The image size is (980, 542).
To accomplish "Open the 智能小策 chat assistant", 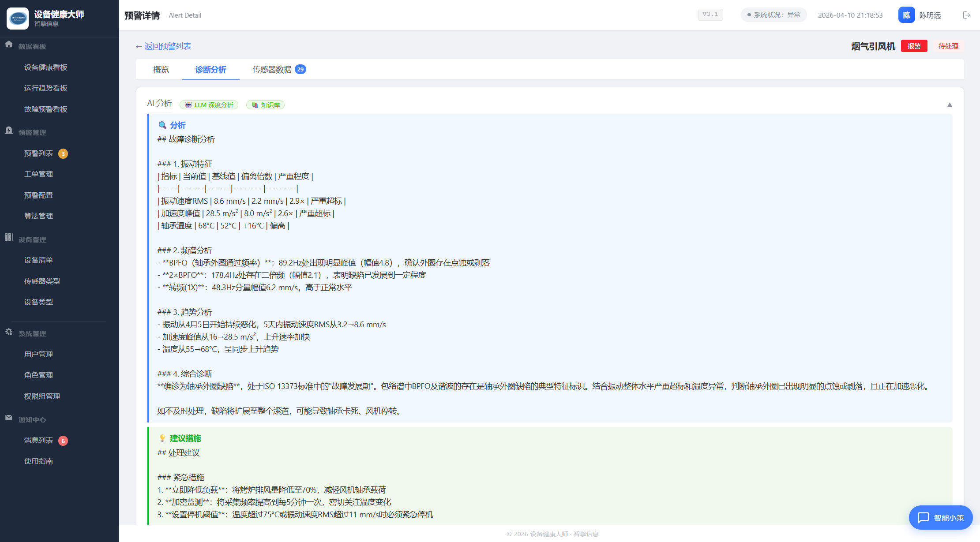I will coord(940,517).
